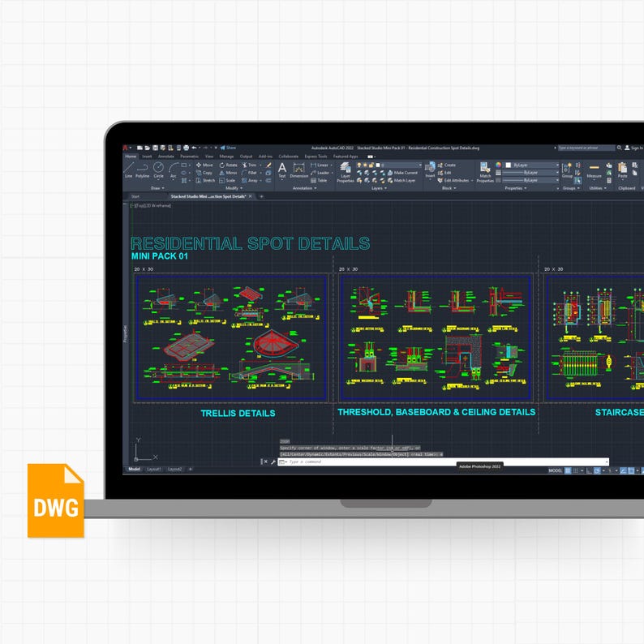Viewport: 644px width, 644px height.
Task: Click the command line input field
Action: pyautogui.click(x=443, y=462)
